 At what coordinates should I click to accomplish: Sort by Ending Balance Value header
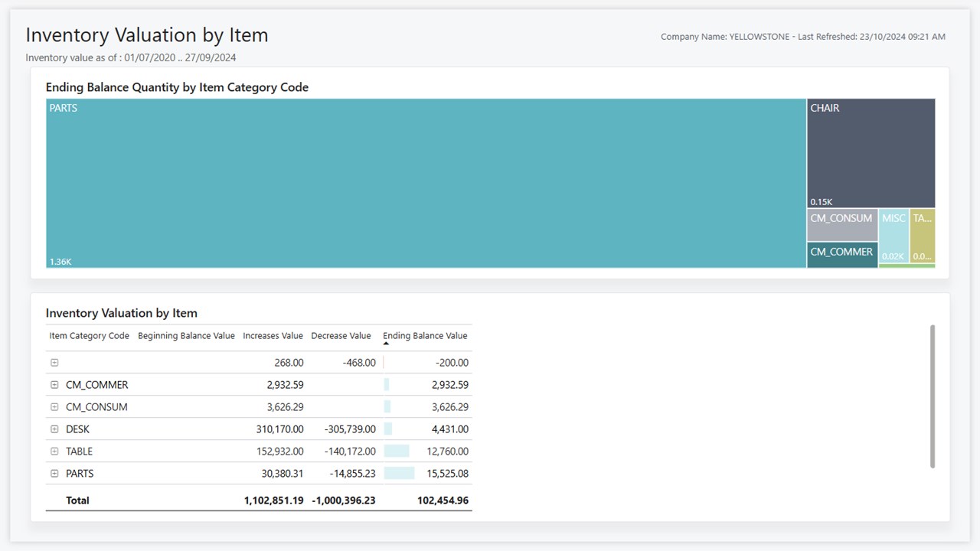click(425, 336)
